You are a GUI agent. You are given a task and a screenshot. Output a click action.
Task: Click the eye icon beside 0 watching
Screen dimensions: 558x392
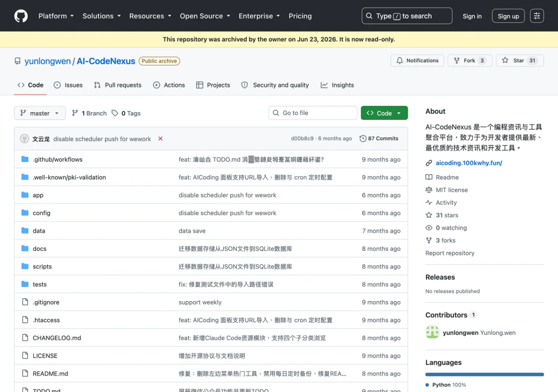click(429, 228)
